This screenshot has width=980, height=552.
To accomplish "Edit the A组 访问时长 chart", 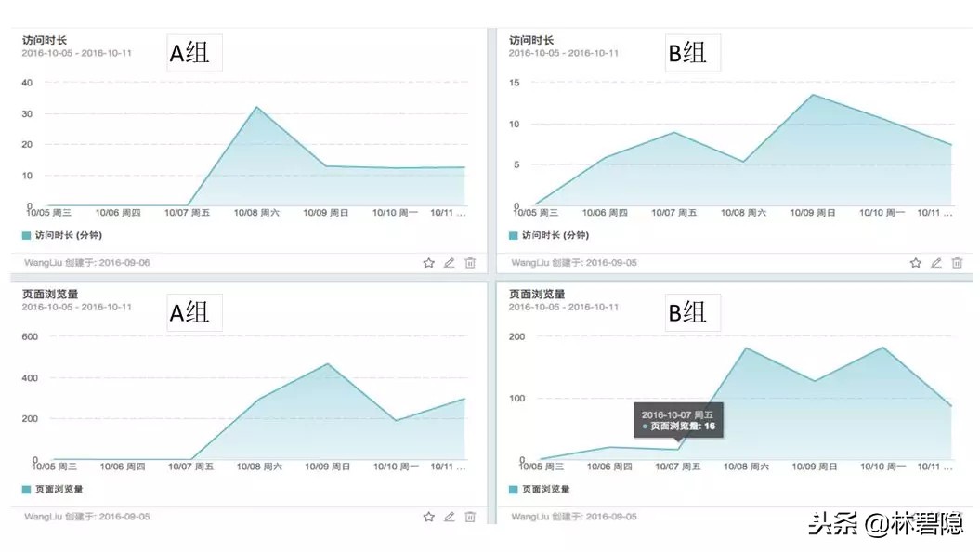I will (x=450, y=263).
